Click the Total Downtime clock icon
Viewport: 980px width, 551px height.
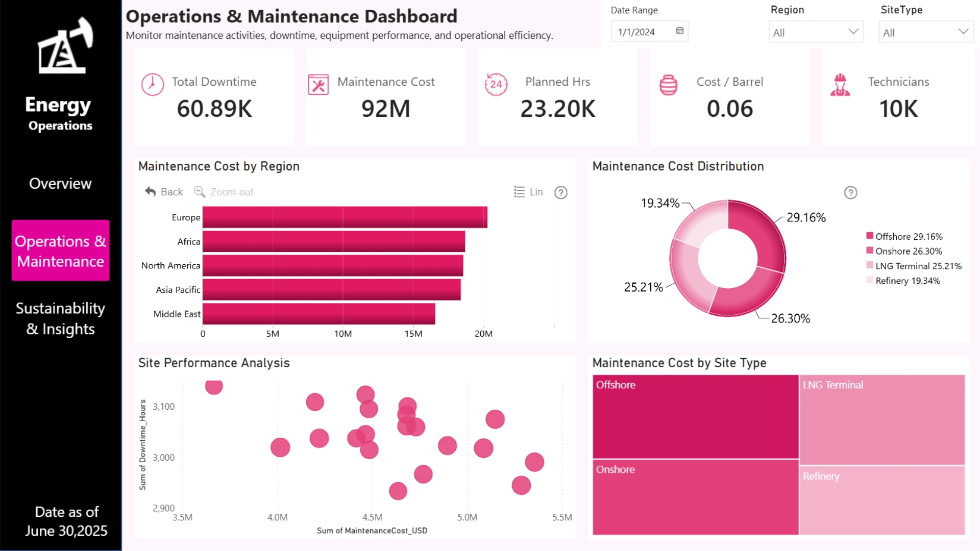coord(152,84)
